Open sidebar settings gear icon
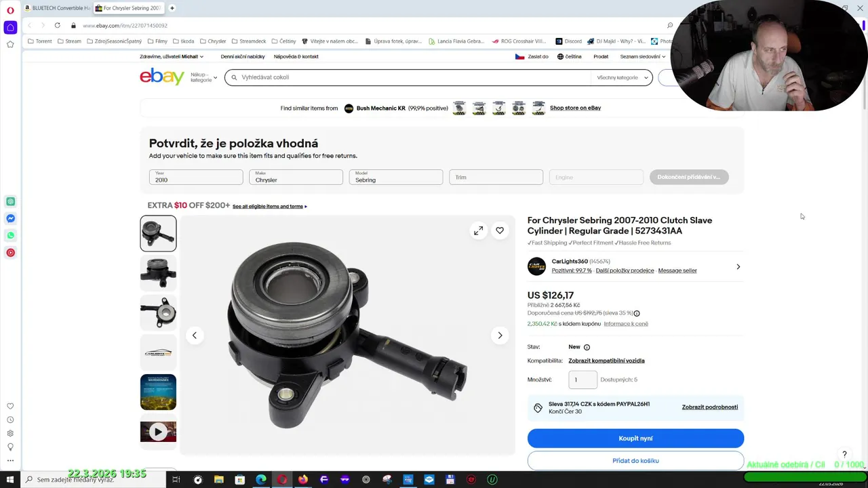 coord(10,433)
